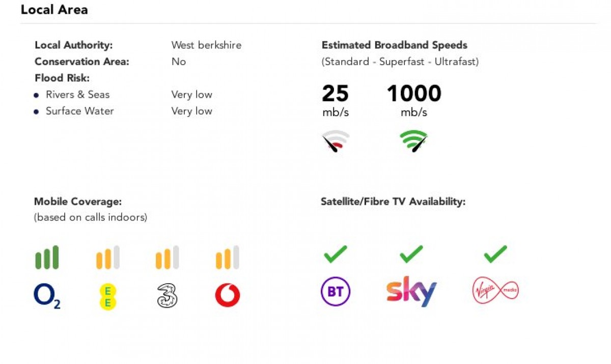
Task: Click the 1000 mb/s broadband speed figure
Action: click(414, 94)
